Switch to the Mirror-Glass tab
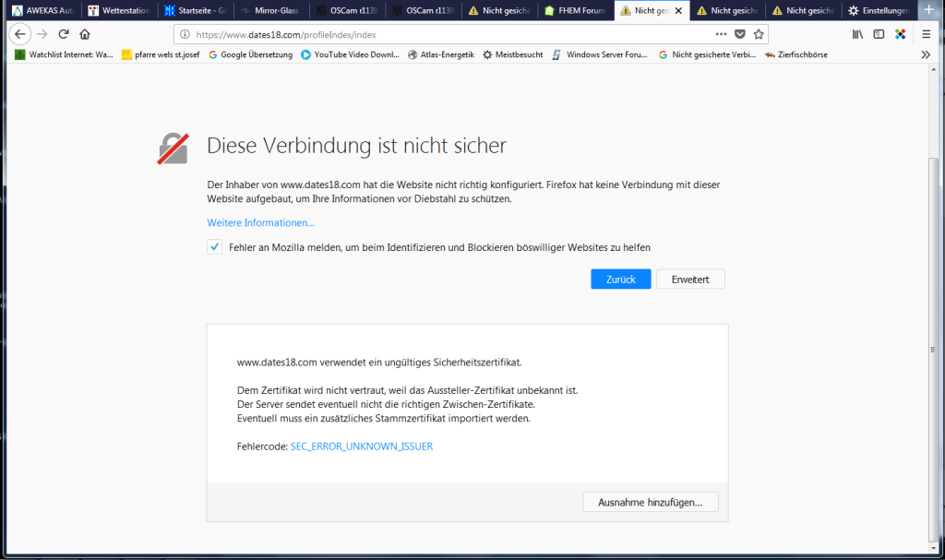945x560 pixels. tap(270, 10)
